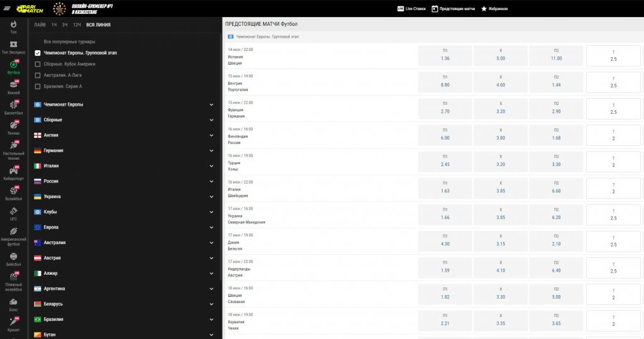Image resolution: width=644 pixels, height=339 pixels.
Task: Open Предстоящие матчи calendar link
Action: point(453,9)
